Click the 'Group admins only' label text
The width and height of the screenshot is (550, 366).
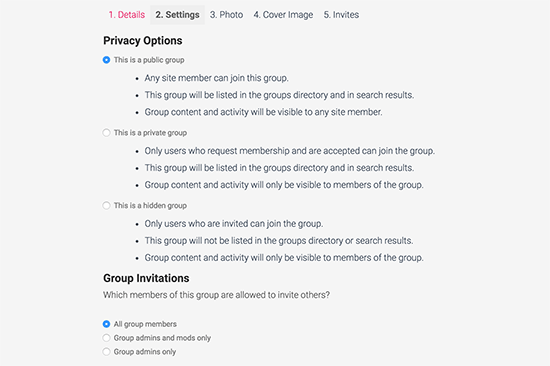145,351
